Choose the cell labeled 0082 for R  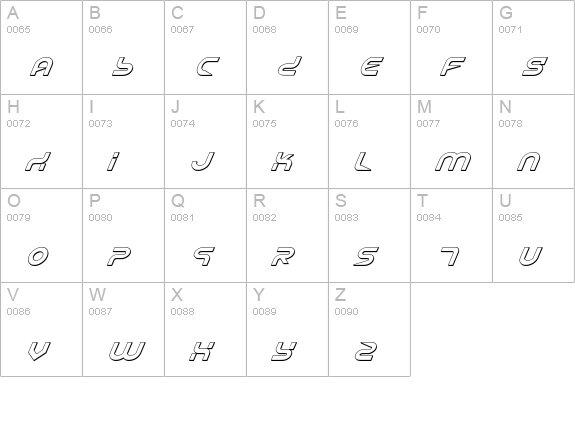point(288,235)
